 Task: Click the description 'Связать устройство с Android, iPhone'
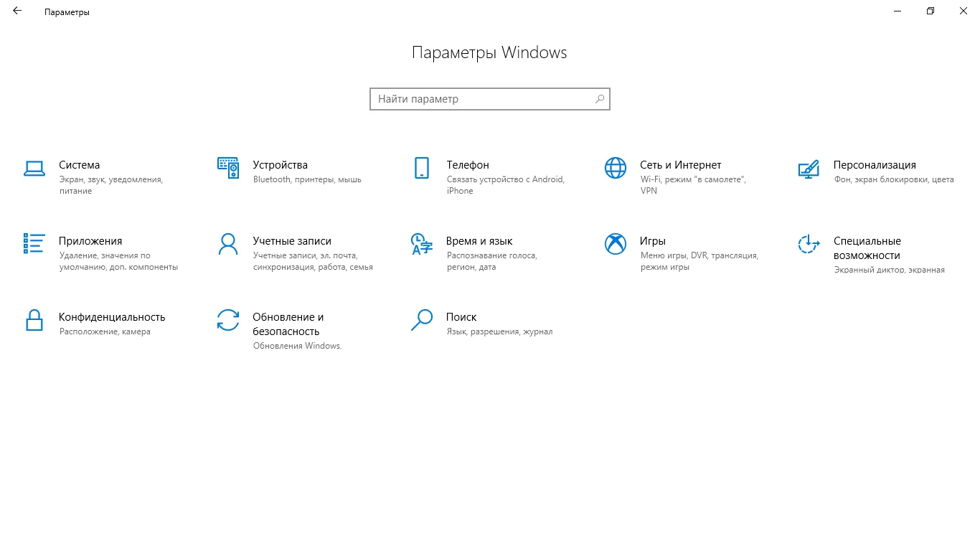[506, 185]
